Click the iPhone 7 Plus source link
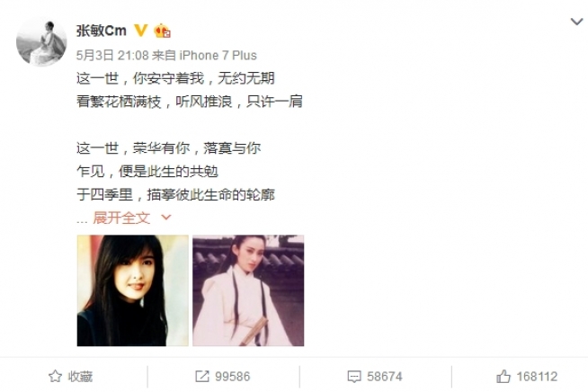 click(218, 56)
